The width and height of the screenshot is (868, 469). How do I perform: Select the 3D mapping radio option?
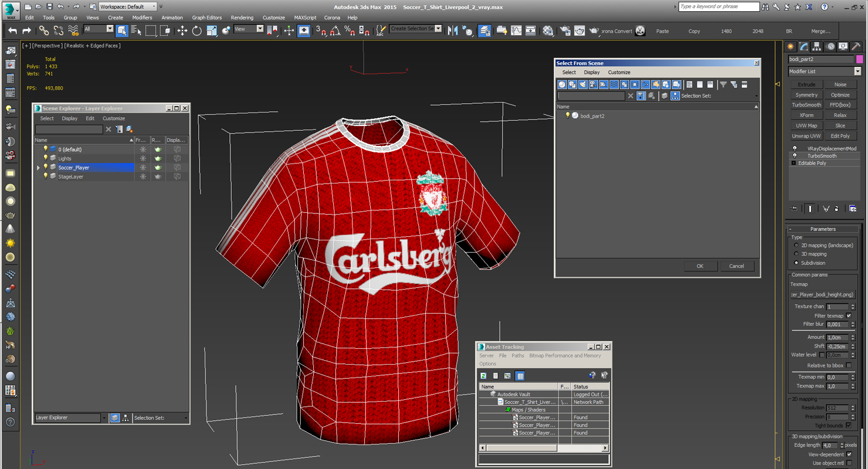pos(796,254)
